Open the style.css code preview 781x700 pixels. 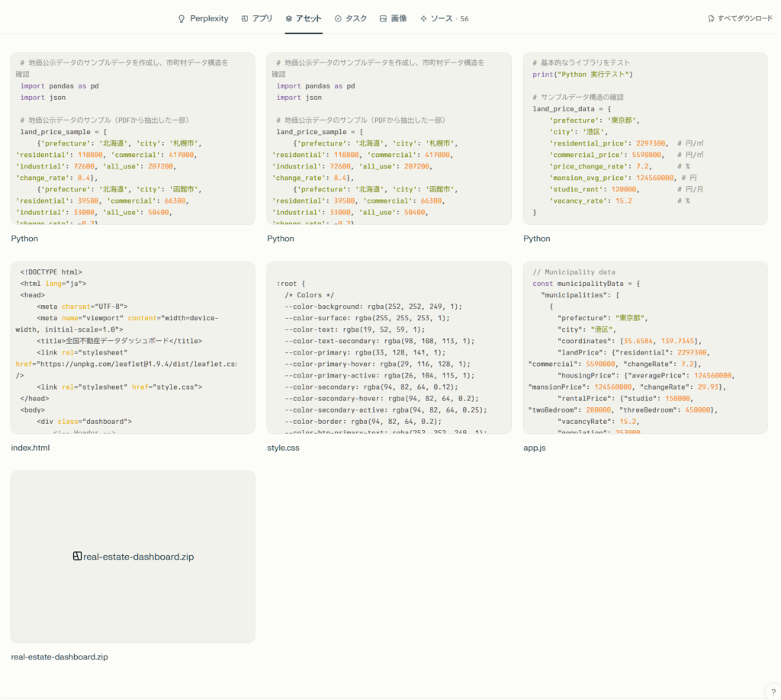point(389,348)
